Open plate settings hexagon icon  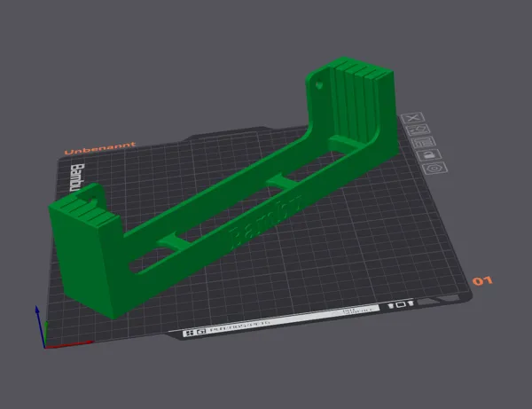pos(435,168)
